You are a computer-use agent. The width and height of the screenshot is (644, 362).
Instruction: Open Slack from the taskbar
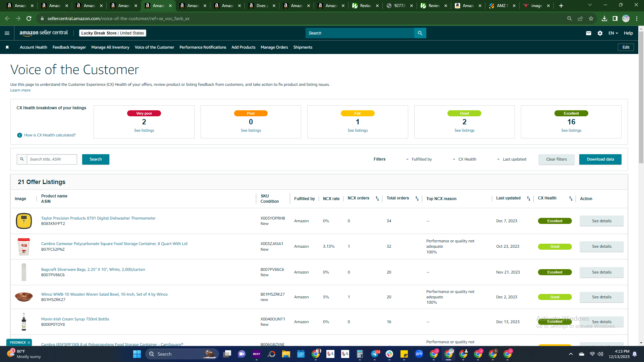click(389, 354)
